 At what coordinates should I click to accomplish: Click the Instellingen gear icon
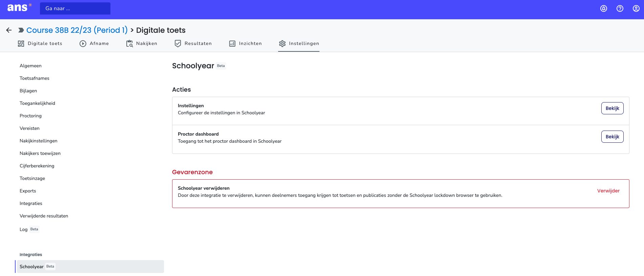[x=282, y=44]
